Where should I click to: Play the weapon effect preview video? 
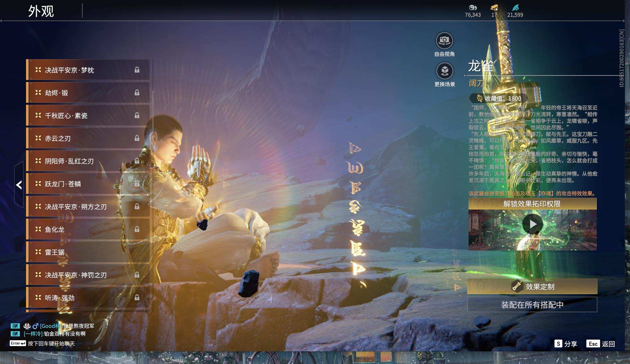coord(532,224)
